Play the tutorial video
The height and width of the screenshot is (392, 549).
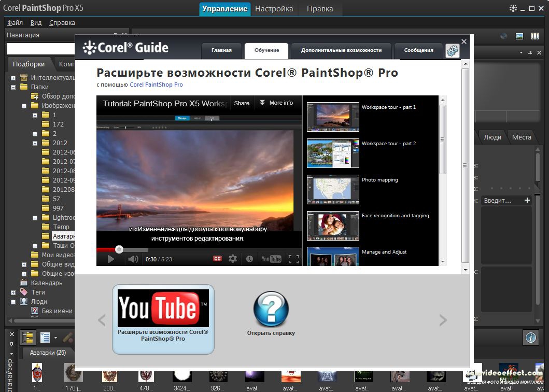pyautogui.click(x=110, y=259)
